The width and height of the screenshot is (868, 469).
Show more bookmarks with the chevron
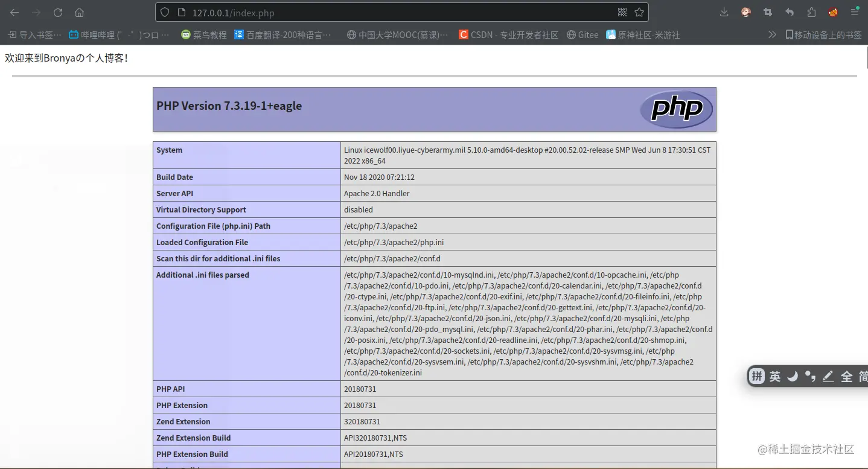pos(772,35)
